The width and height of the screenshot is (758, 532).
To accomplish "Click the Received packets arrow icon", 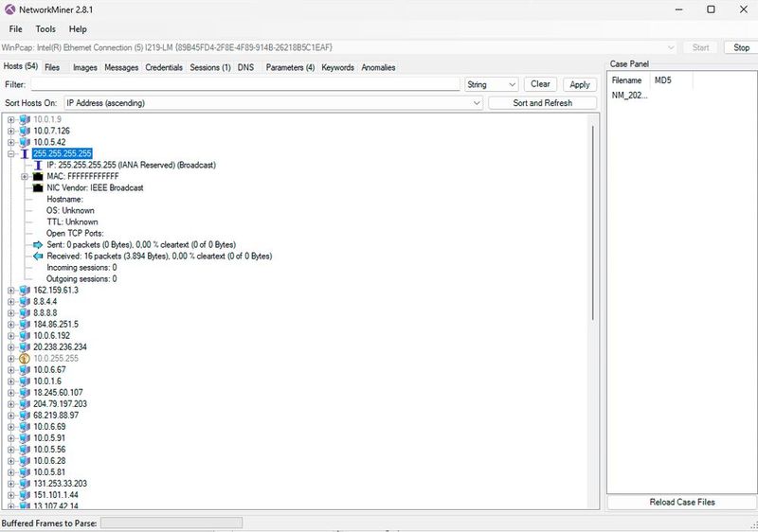I will pyautogui.click(x=38, y=256).
